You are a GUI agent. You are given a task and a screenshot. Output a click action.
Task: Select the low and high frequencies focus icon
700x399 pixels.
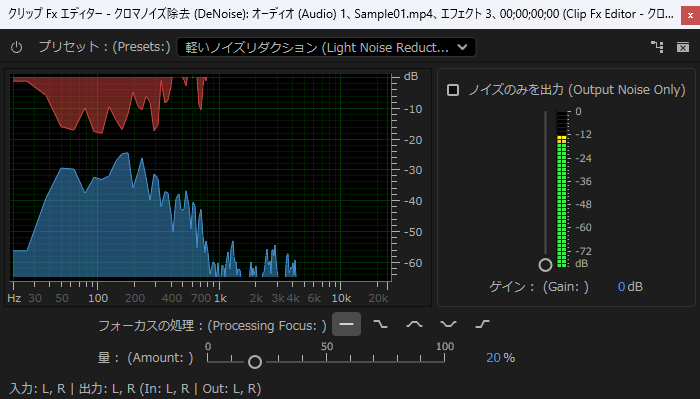pyautogui.click(x=448, y=324)
